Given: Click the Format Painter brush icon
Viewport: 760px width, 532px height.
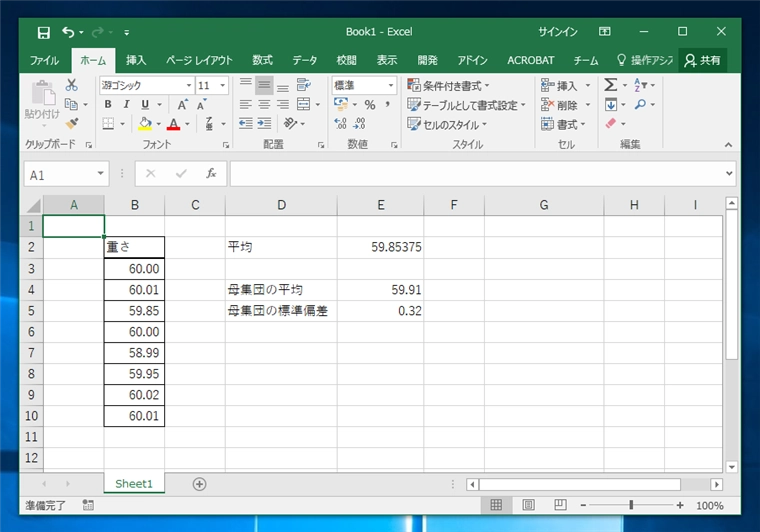Looking at the screenshot, I should pyautogui.click(x=72, y=123).
